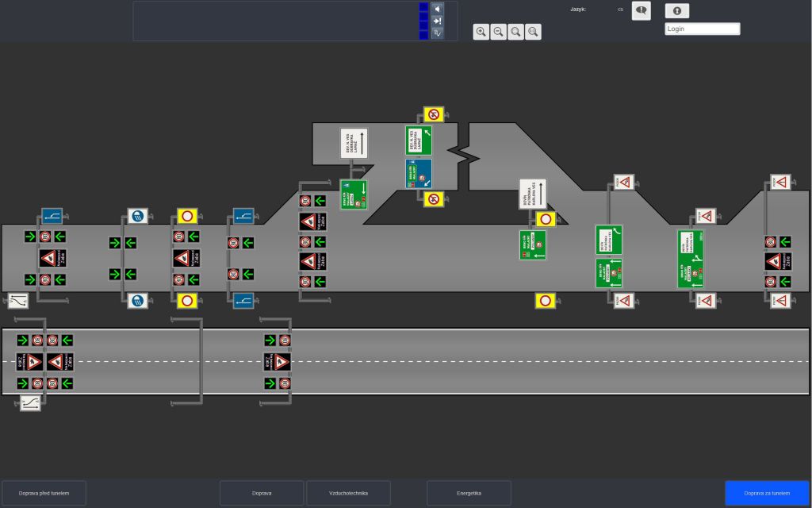Click the third zoom magnifier button

click(x=515, y=32)
